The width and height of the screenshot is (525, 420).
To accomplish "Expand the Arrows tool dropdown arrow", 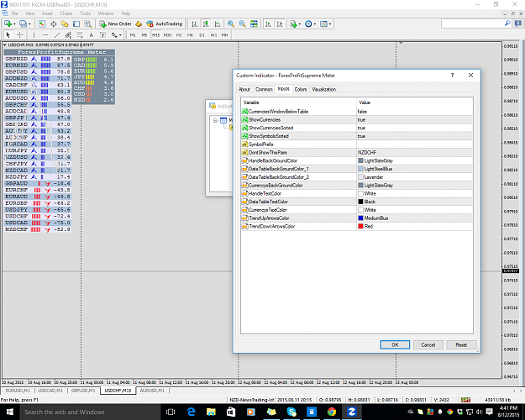I will point(120,35).
